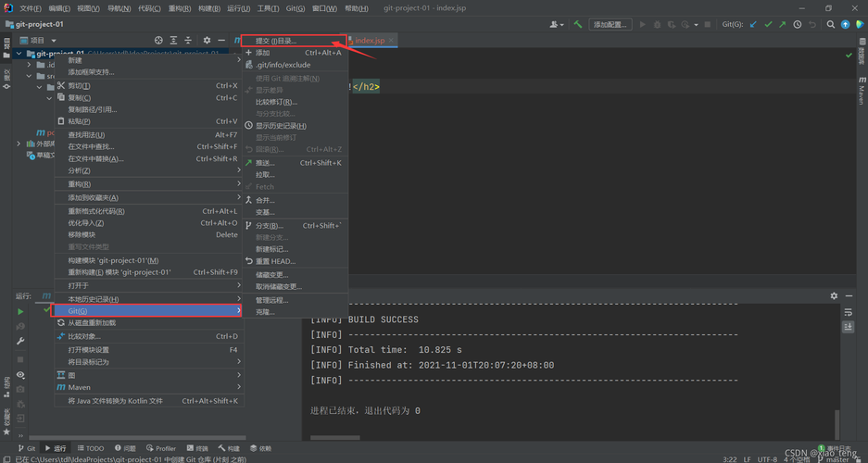Expand the 将目录标记为 submenu
The height and width of the screenshot is (463, 868).
coord(149,362)
